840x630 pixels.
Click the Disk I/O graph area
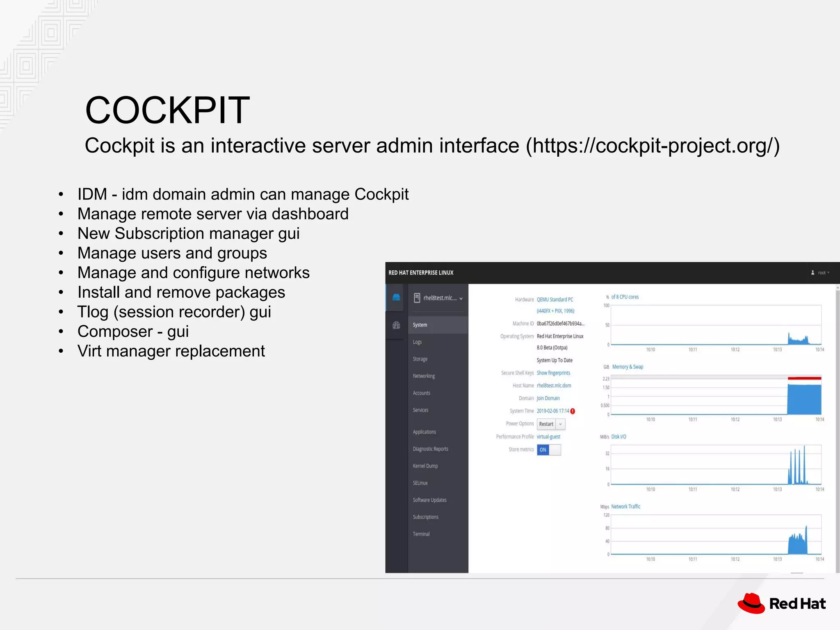716,465
